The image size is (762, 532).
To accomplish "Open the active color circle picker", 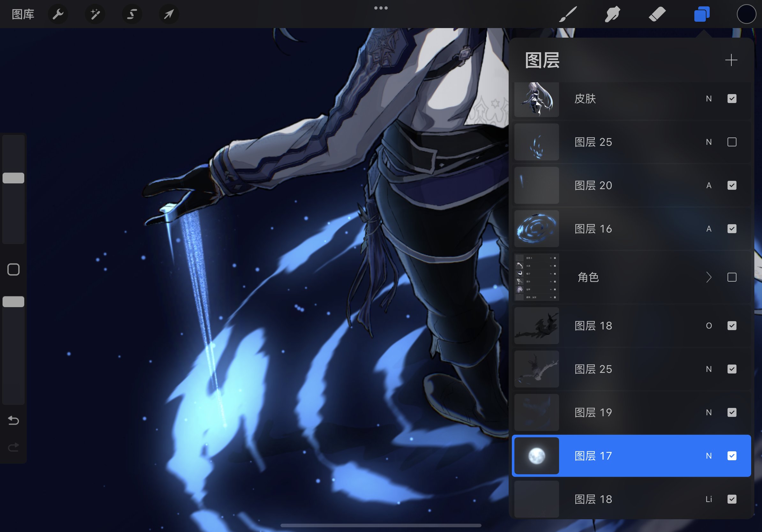I will point(746,14).
